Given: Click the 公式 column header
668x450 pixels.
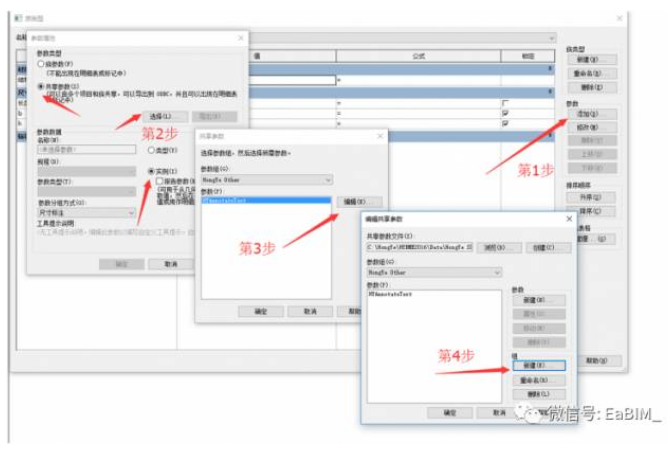Looking at the screenshot, I should (x=418, y=56).
